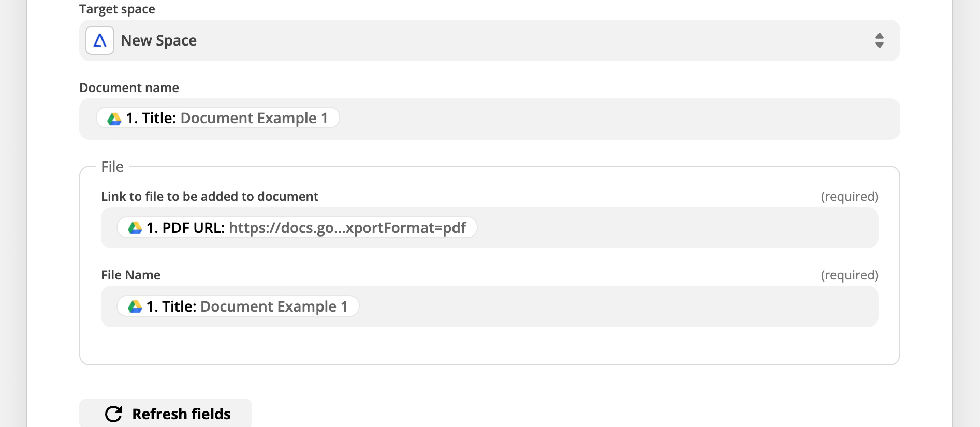Click Google Drive icon in File Name pill
Screen dimensions: 980x427
tap(135, 306)
